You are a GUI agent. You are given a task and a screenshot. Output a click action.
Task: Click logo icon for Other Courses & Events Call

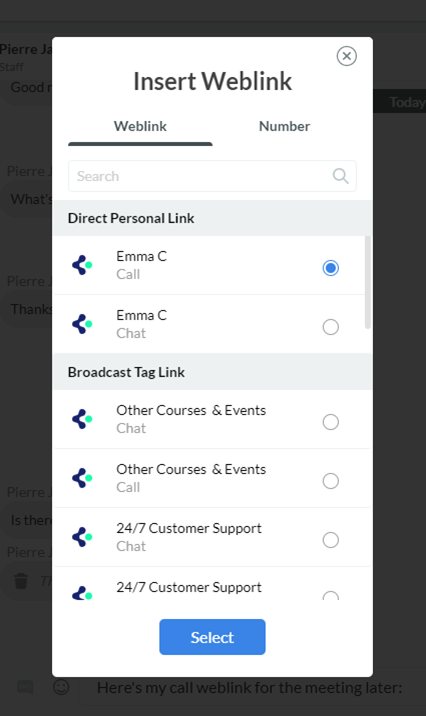coord(82,478)
